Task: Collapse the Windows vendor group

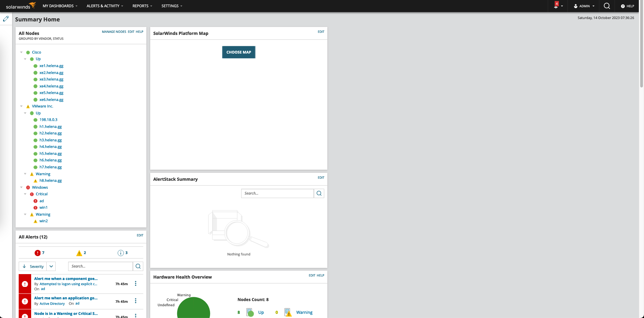Action: (x=21, y=187)
